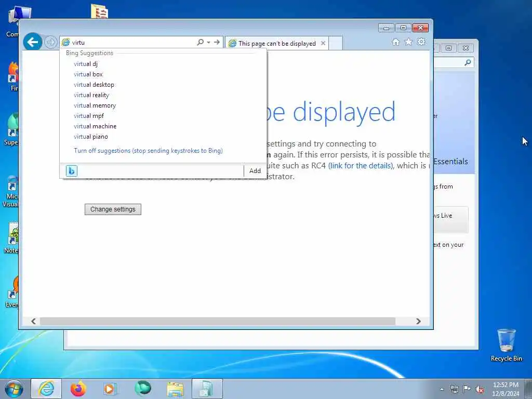The height and width of the screenshot is (399, 532).
Task: Choose the 'virtual reality' suggestion
Action: (x=163, y=95)
